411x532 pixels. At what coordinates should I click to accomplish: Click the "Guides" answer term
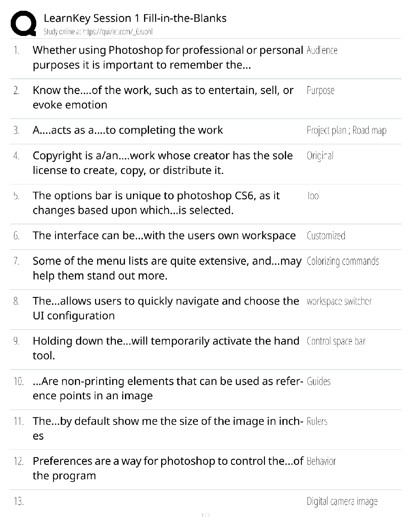tap(319, 382)
